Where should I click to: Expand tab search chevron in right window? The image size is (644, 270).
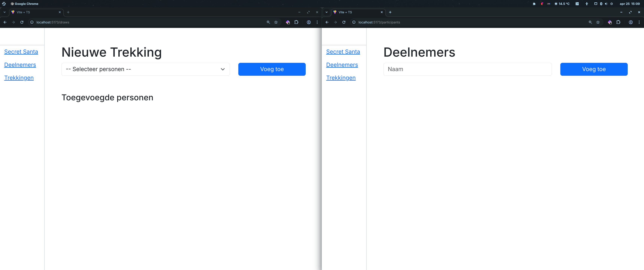(x=326, y=12)
